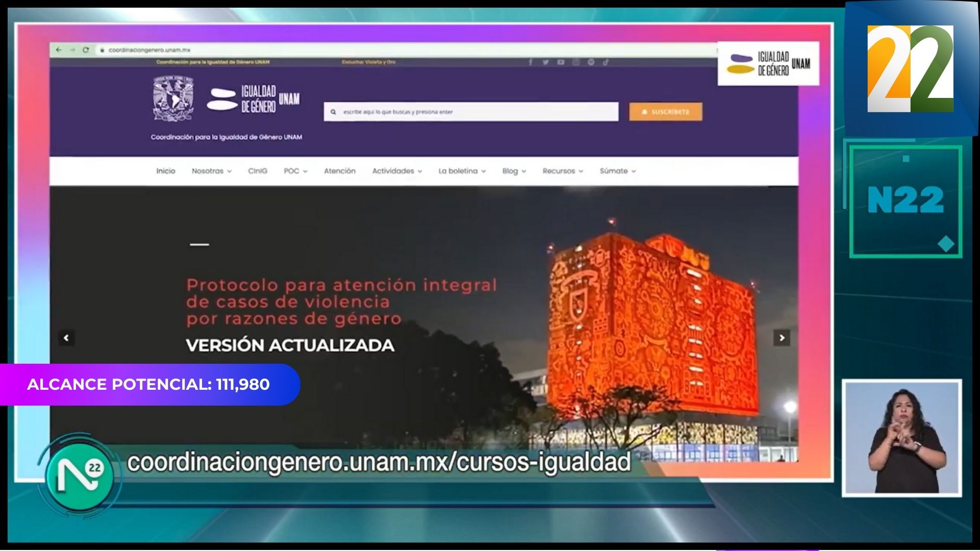Advance to next carousel slide
The height and width of the screenshot is (551, 980).
coord(781,338)
